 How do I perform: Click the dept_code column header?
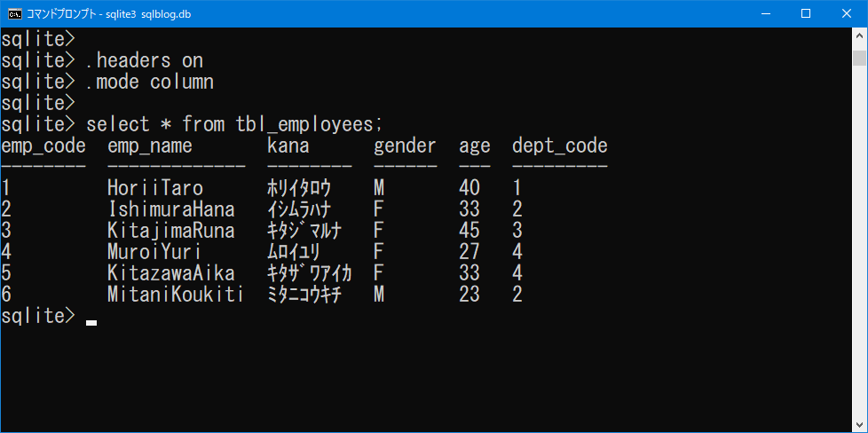pos(559,146)
